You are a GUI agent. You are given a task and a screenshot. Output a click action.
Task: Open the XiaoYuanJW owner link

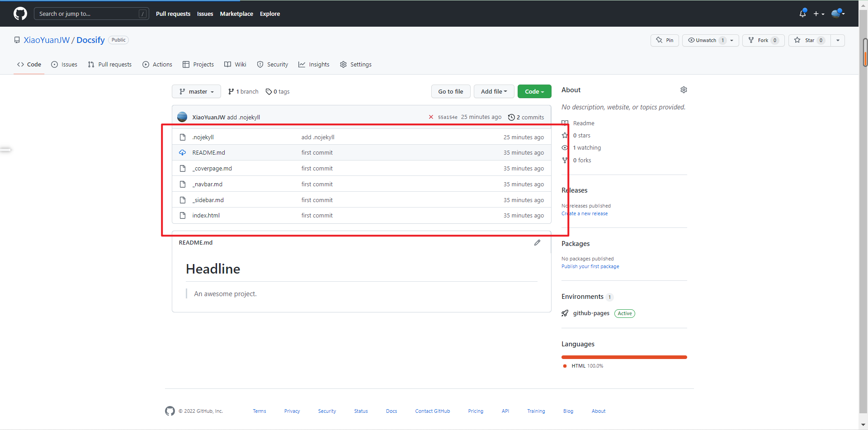point(47,40)
